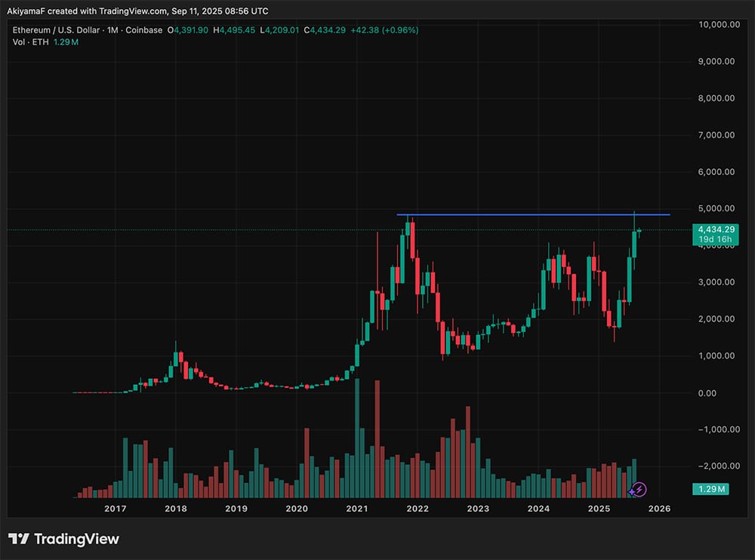Click the 6,000.00 price axis label
The width and height of the screenshot is (755, 560).
click(x=716, y=172)
